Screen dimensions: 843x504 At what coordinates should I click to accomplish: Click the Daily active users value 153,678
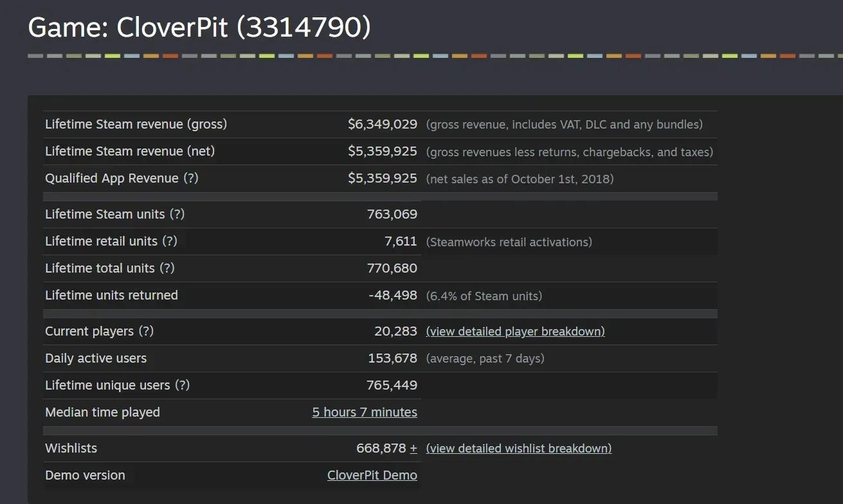click(392, 358)
